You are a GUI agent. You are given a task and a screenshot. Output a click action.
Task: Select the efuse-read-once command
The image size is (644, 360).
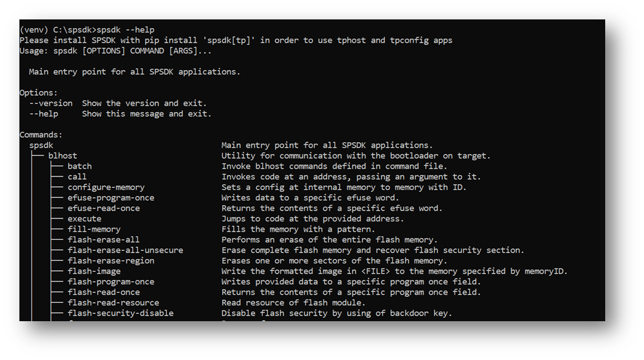coord(104,208)
